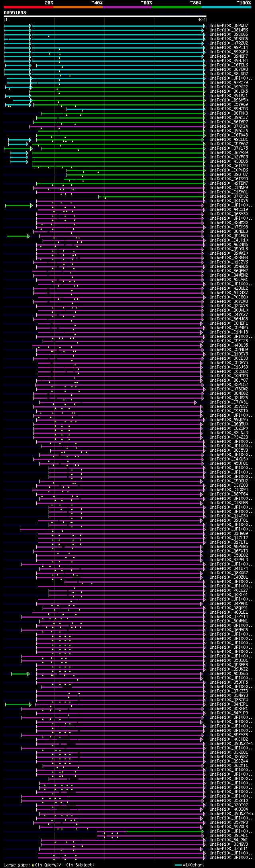Select the UniRef100_B8LRD7 label
The width and height of the screenshot is (255, 868).
pos(229,74)
